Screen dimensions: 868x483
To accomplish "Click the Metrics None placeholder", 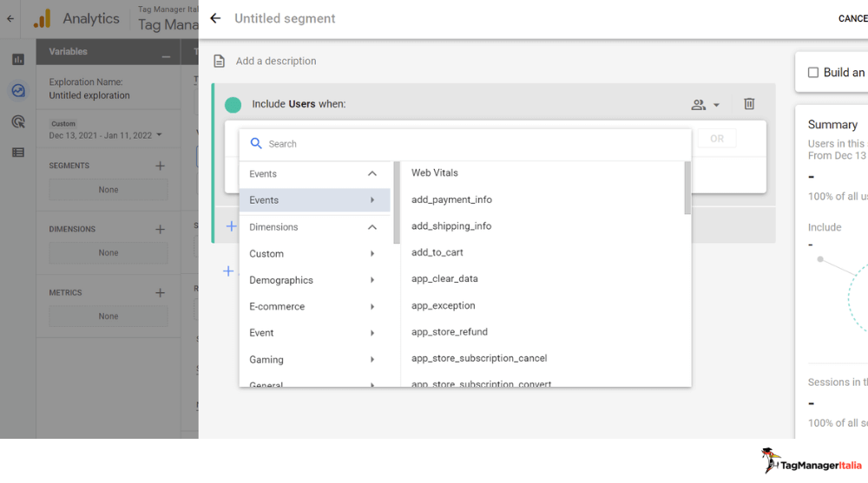I will 108,317.
